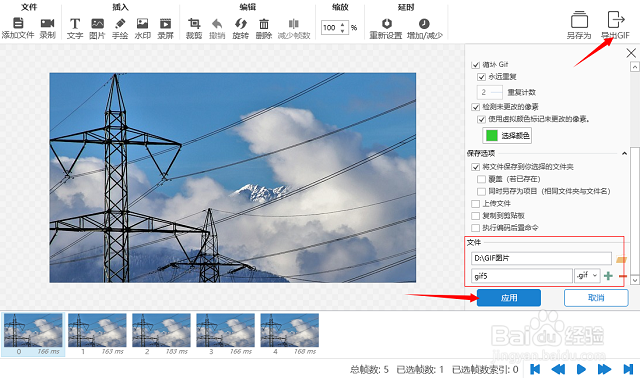Open the 缩放 ribbon group label
This screenshot has width=640, height=378.
[x=340, y=7]
